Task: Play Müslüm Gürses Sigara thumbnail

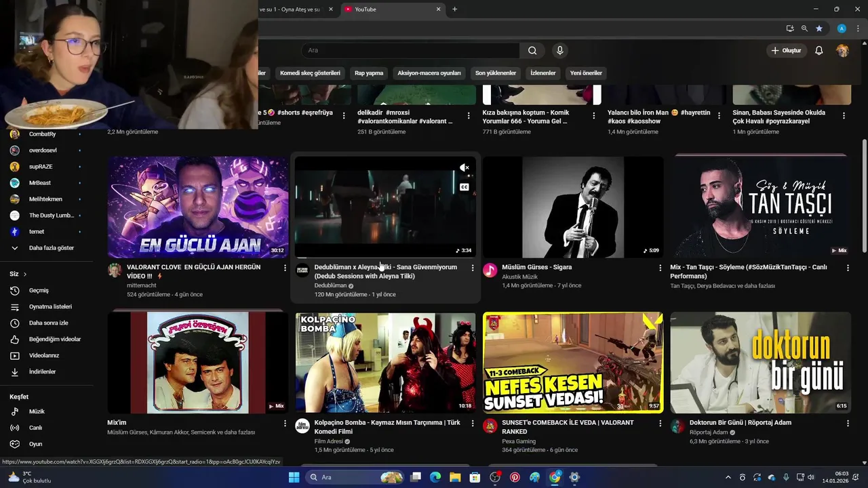Action: (x=573, y=207)
